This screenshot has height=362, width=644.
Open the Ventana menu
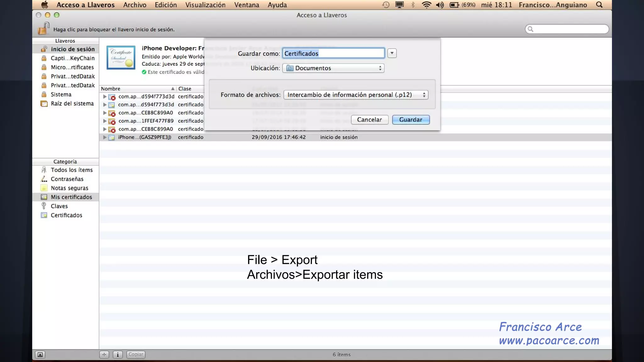(247, 5)
